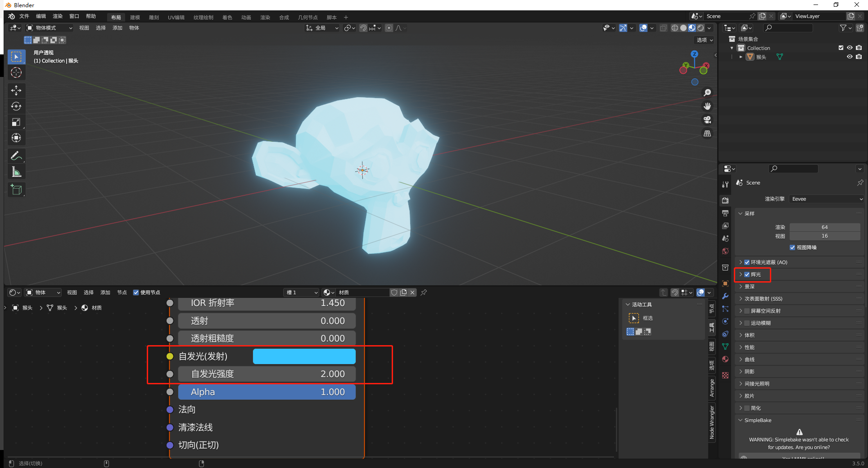This screenshot has height=468, width=868.
Task: Open the Texture properties checker tab
Action: point(725,375)
